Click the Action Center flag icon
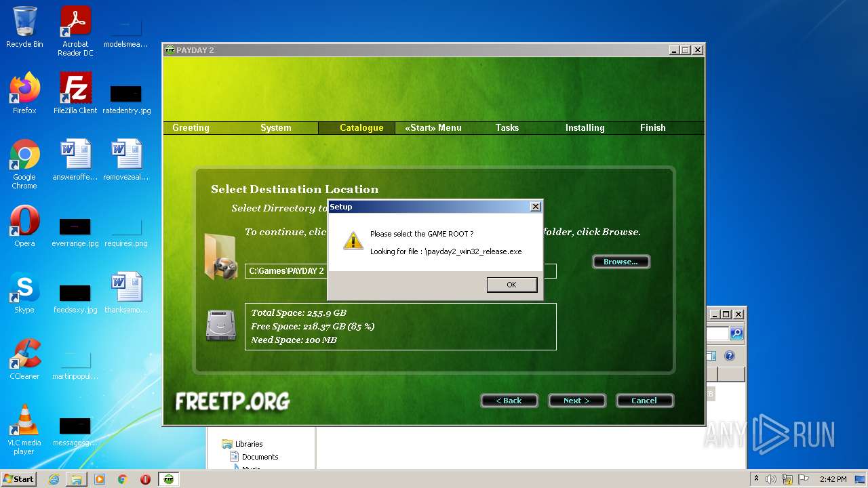Viewport: 868px width, 488px height. 804,479
